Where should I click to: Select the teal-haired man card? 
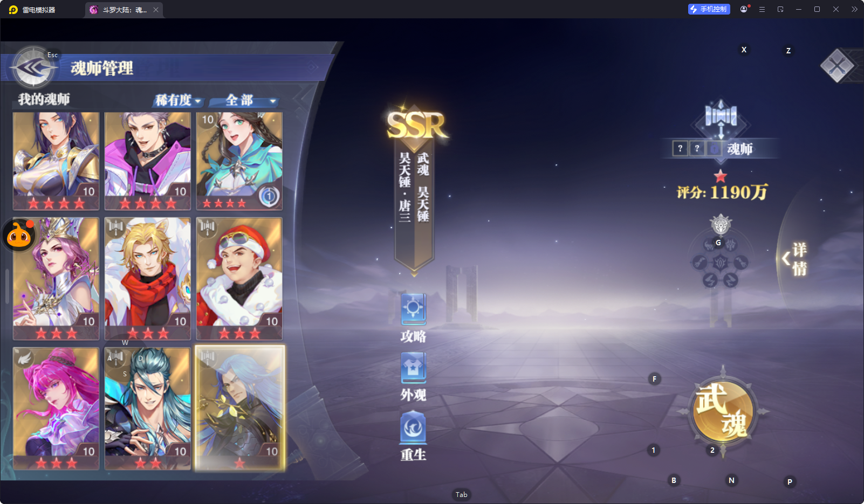(148, 409)
